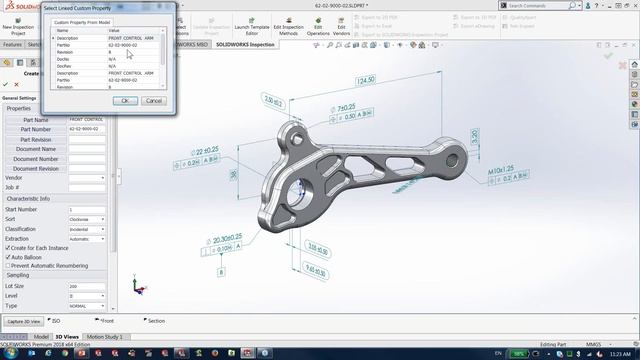640x360 pixels.
Task: Click the Apply Scene icon
Action: tap(422, 45)
